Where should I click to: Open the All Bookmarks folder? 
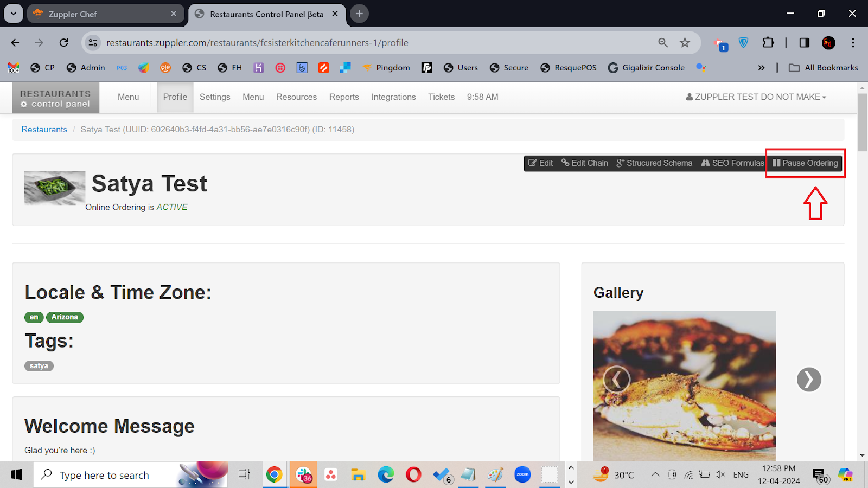[824, 68]
